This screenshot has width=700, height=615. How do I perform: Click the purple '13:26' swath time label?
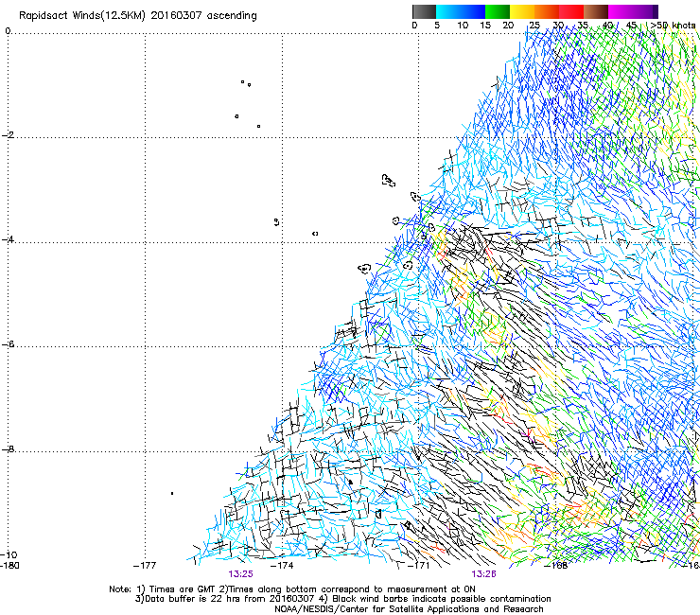pos(484,574)
